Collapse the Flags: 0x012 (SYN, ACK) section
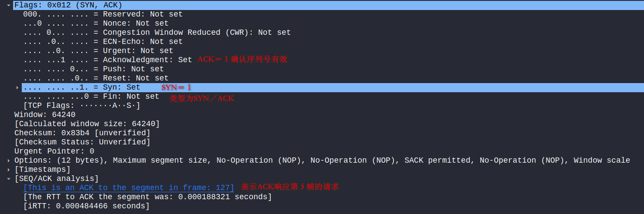The width and height of the screenshot is (644, 214). tap(9, 5)
